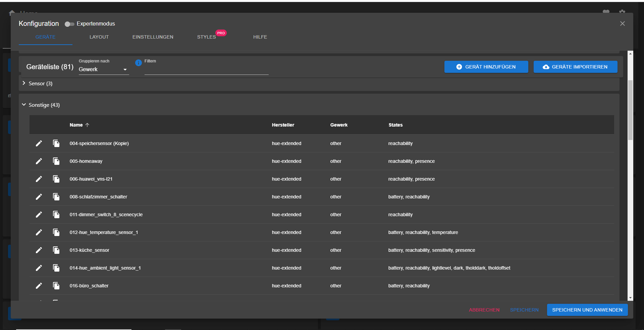Edit the 014-hue_ambient_light_sensor_1 device
The width and height of the screenshot is (644, 330).
[39, 268]
